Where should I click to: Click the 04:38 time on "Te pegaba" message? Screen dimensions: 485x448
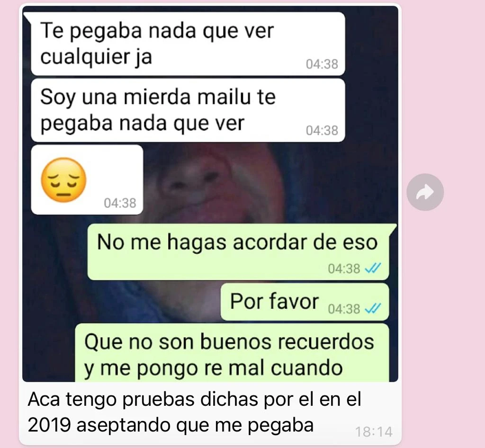(322, 64)
